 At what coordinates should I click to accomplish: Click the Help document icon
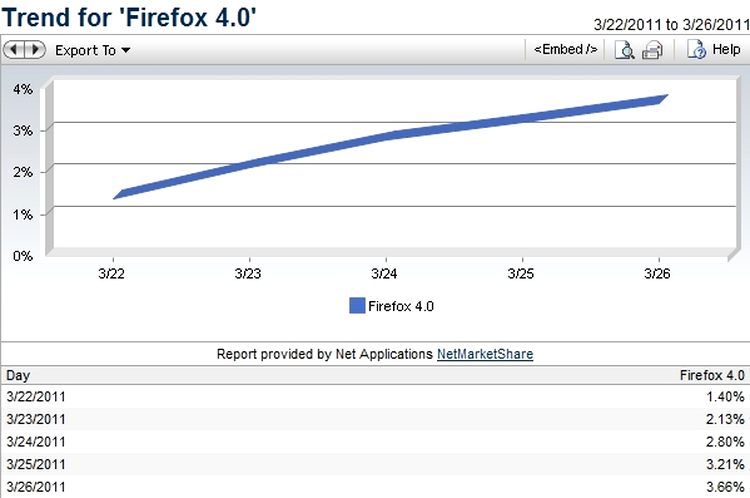point(696,49)
